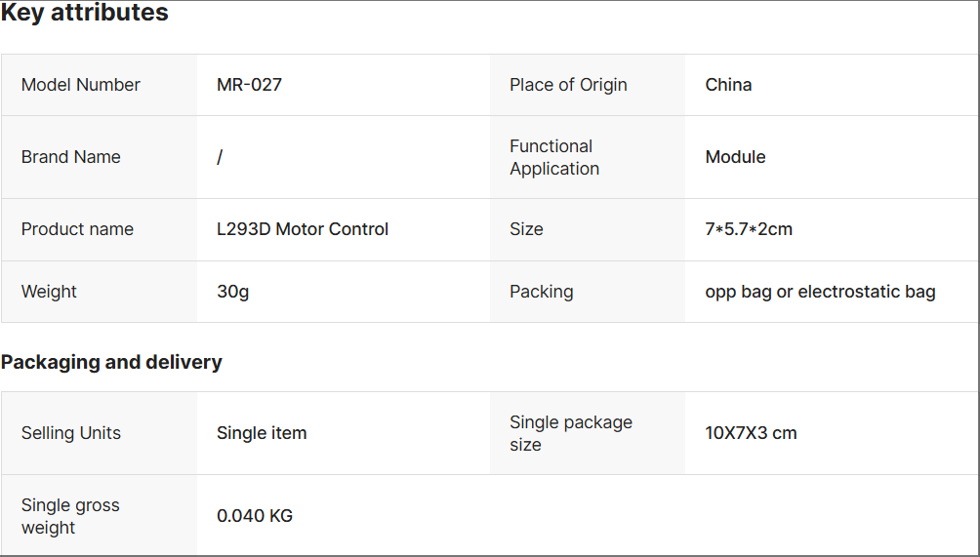
Task: Select the 0.040 KG gross weight
Action: tap(255, 516)
